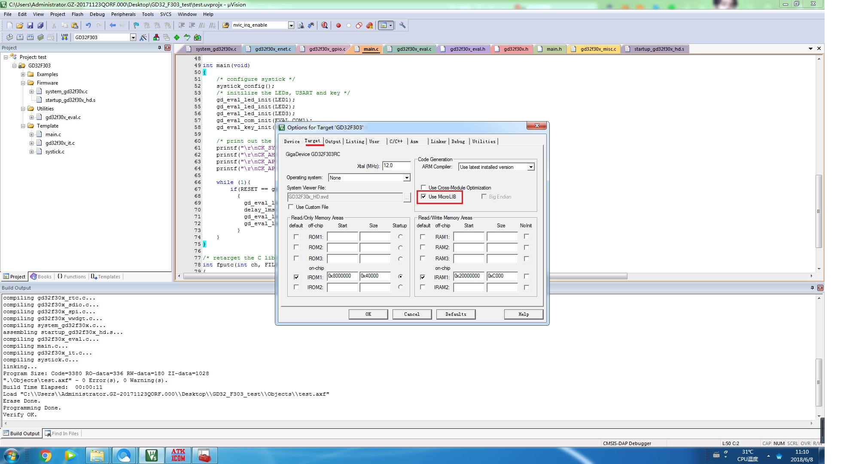The height and width of the screenshot is (464, 868).
Task: Open the Operating system dropdown
Action: [406, 178]
